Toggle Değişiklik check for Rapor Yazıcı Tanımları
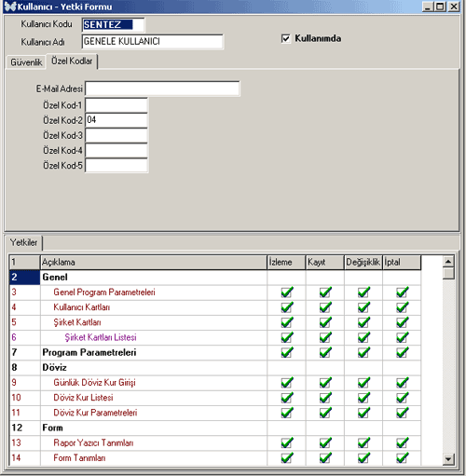This screenshot has height=476, width=466. pos(363,442)
